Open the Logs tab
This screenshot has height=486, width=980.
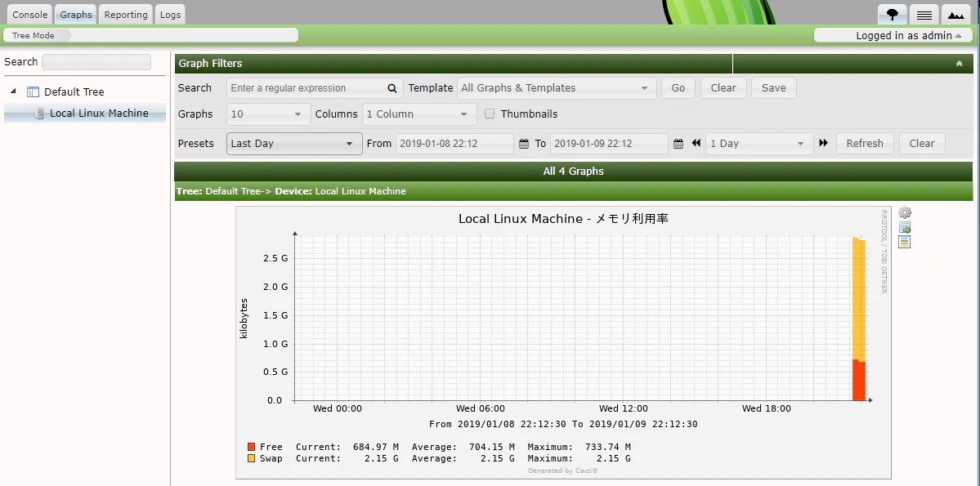pos(170,15)
